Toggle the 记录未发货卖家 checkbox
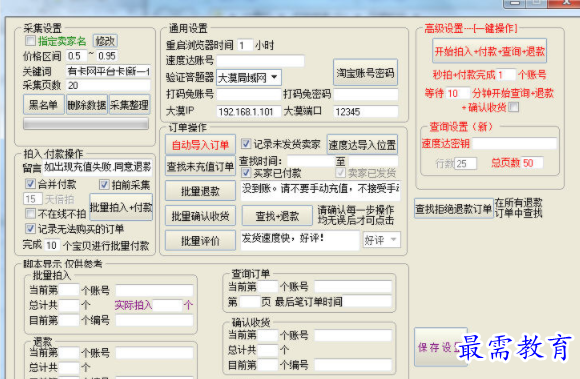The height and width of the screenshot is (379, 580). coord(246,144)
